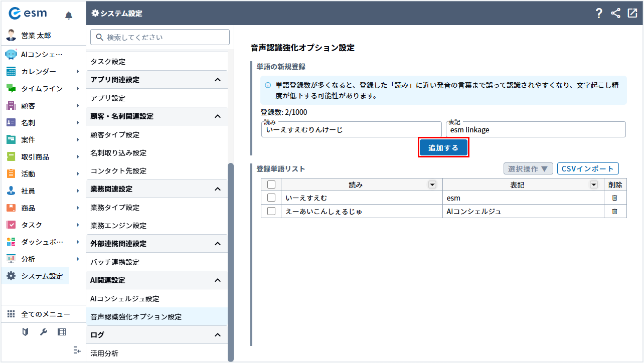The image size is (644, 363).
Task: Open the 読み column filter dropdown
Action: (432, 185)
